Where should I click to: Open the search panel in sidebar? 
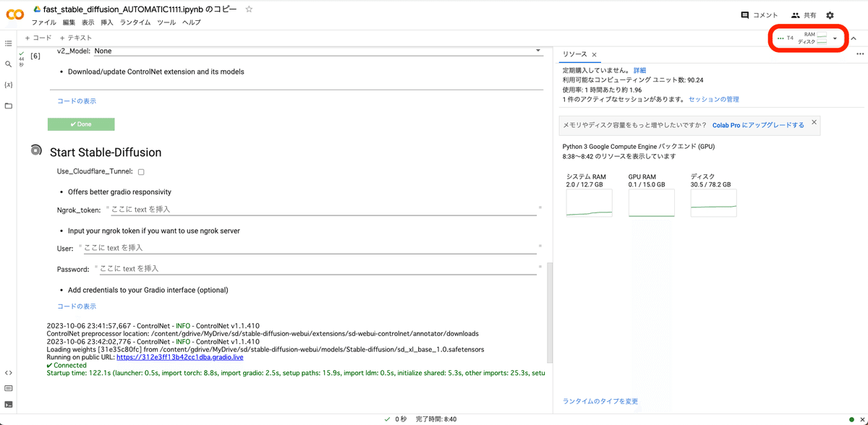(x=9, y=64)
